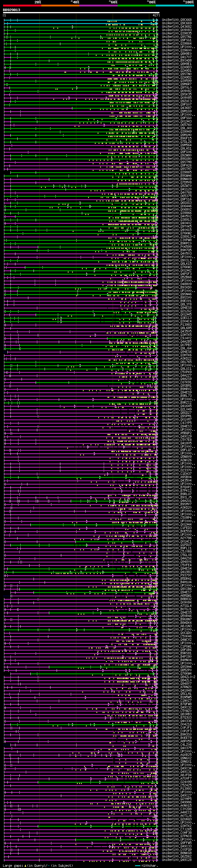Click the cyan ~100% identity legend bar
Screen dimensions: 197x868
click(175, 6)
